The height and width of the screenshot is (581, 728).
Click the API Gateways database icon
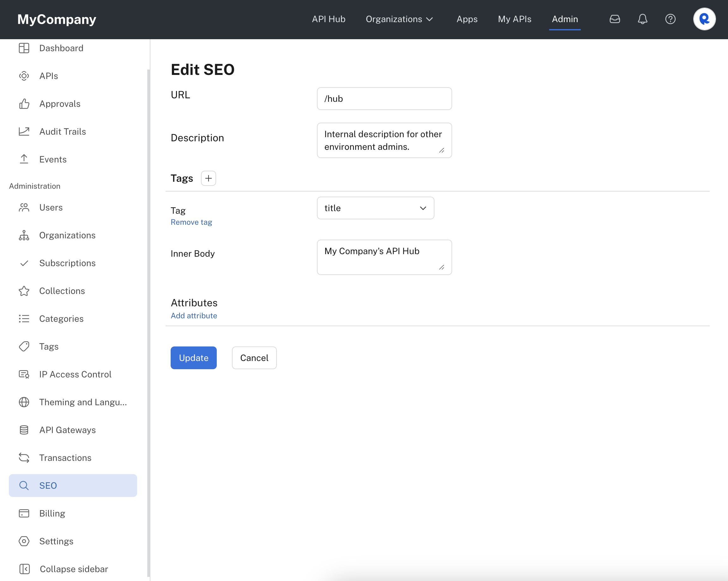pos(24,430)
